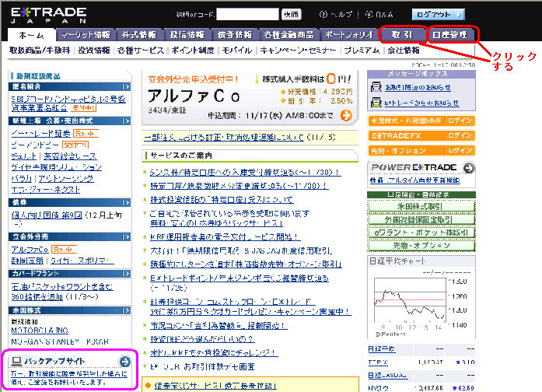Open the 各種金融商品 tab
The height and width of the screenshot is (392, 542).
coord(289,34)
